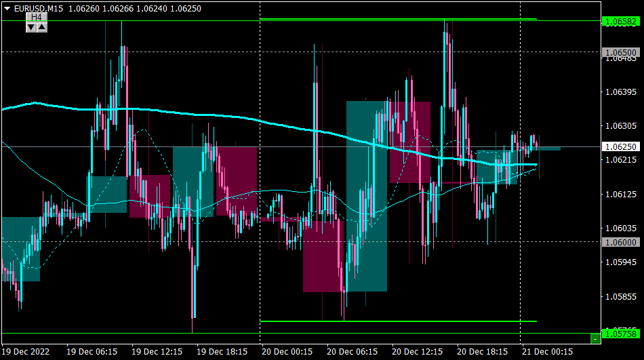Click the 21 Dec 00:15 time label
644x360 pixels.
[x=547, y=352]
